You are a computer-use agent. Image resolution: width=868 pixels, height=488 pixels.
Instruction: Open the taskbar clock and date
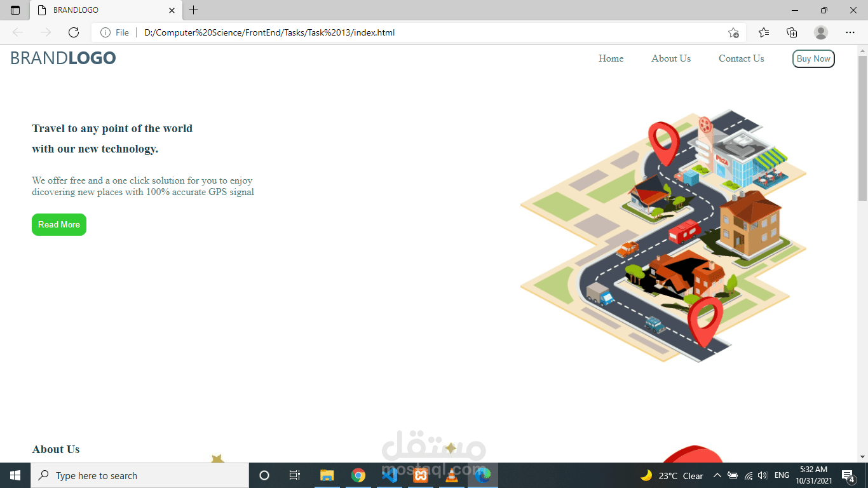coord(814,475)
